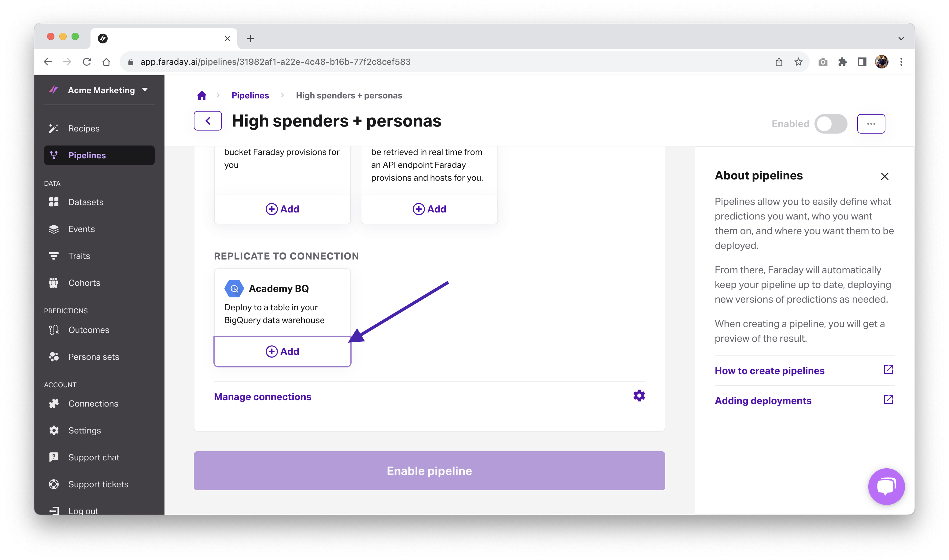Click the browser extensions puzzle icon
The width and height of the screenshot is (949, 560).
click(842, 62)
